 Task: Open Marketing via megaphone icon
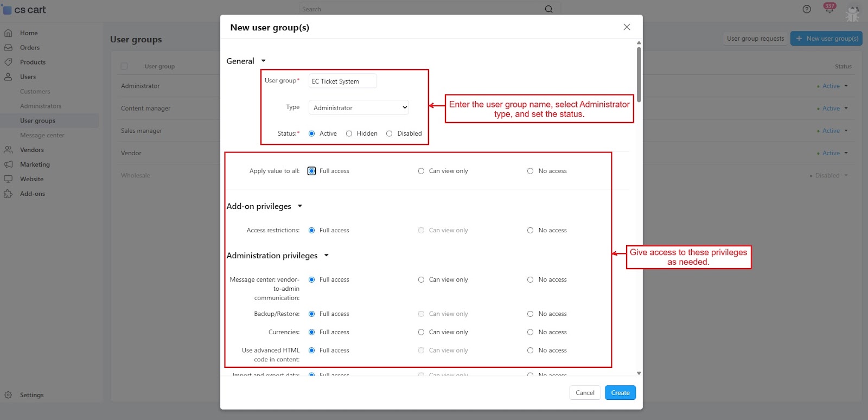tap(8, 164)
